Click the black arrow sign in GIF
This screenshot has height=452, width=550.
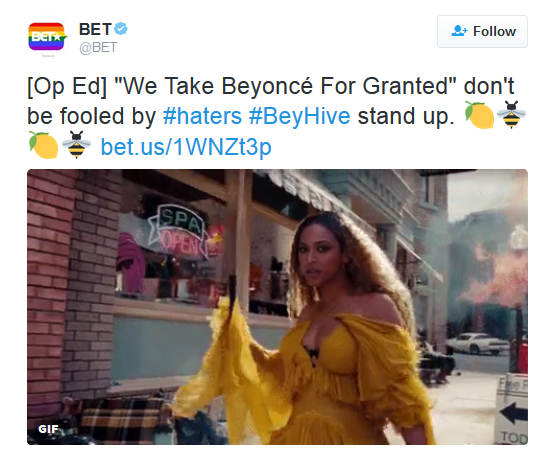coord(514,413)
